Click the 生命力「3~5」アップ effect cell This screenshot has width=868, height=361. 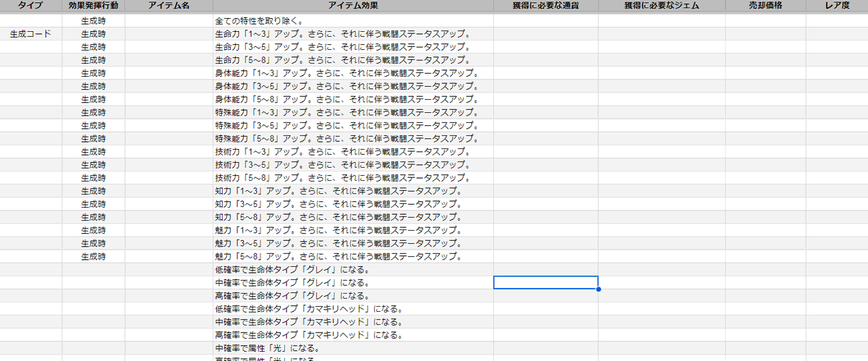tap(353, 47)
